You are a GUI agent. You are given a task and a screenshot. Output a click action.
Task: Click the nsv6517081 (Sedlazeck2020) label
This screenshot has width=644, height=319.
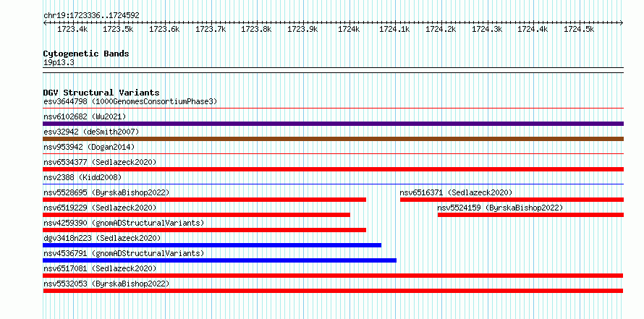click(x=100, y=268)
